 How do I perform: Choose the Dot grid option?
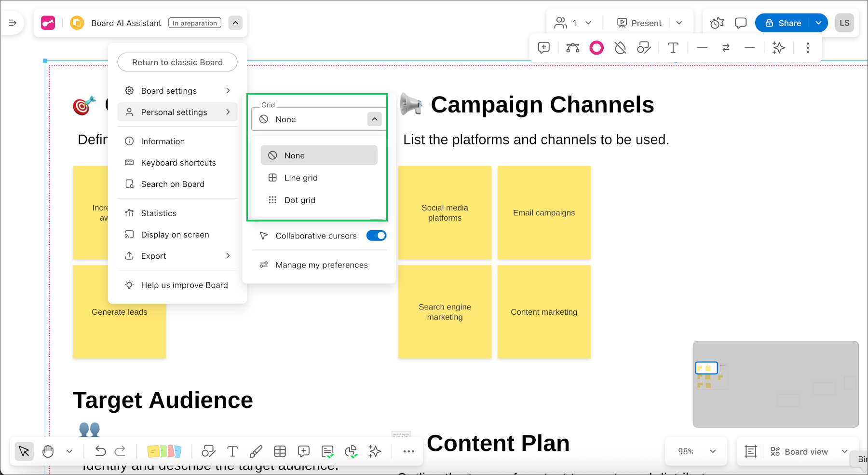[299, 200]
